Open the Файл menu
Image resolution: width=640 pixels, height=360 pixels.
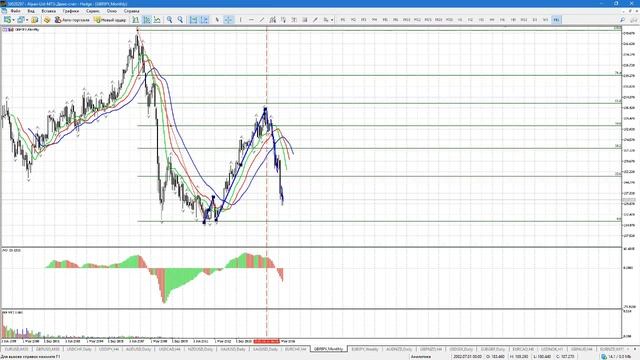coord(15,11)
